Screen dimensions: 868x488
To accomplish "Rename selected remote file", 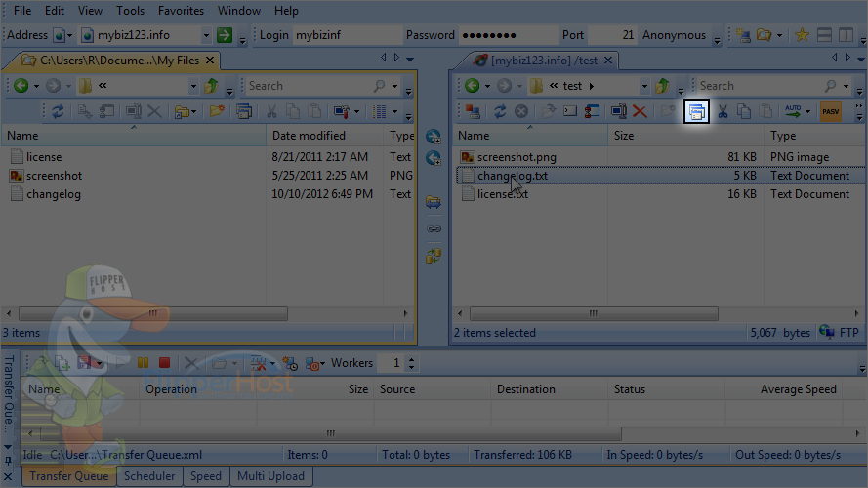I will click(x=619, y=112).
